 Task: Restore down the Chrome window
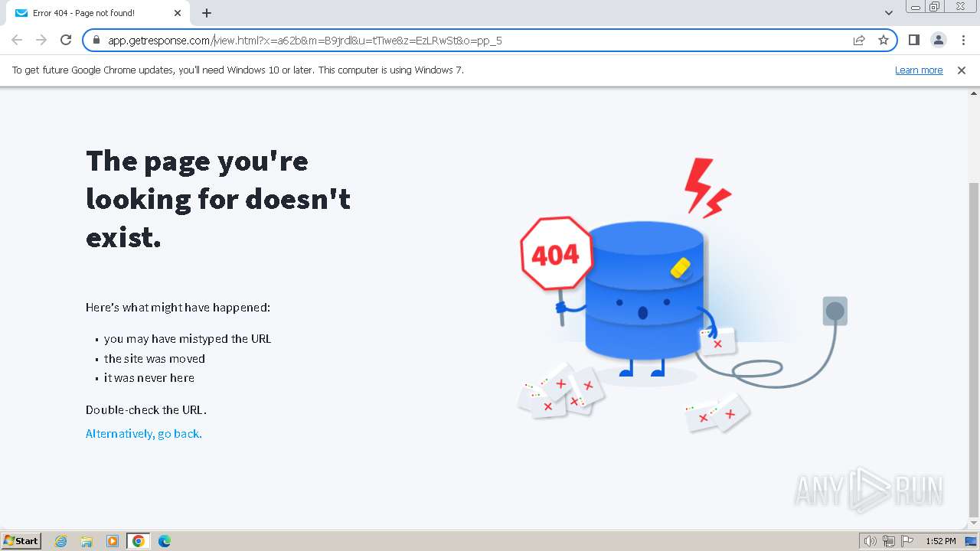(x=935, y=7)
